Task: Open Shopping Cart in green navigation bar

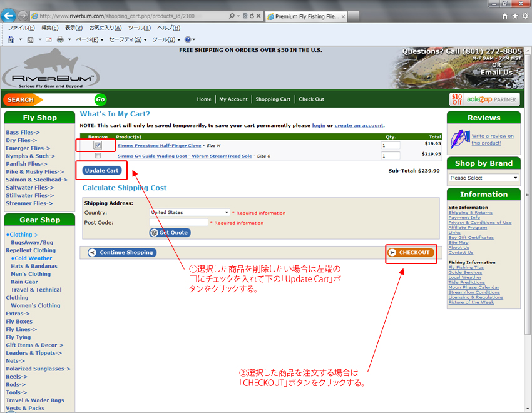Action: click(x=273, y=99)
